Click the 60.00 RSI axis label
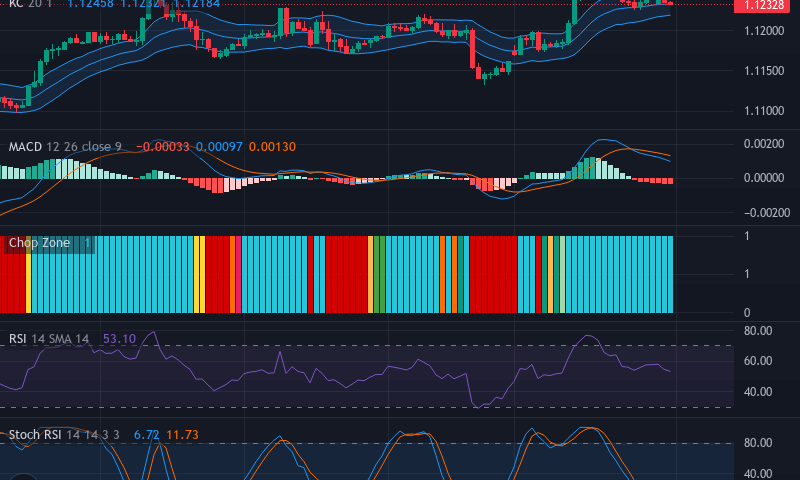This screenshot has height=480, width=800. tap(758, 361)
